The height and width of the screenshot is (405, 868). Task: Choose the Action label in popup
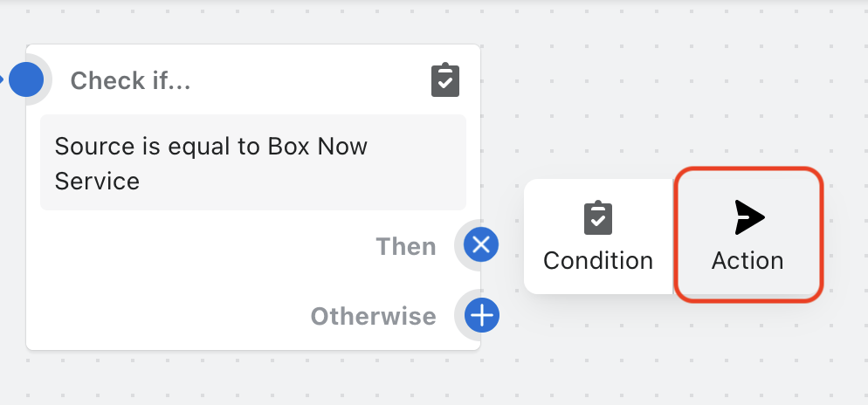pyautogui.click(x=747, y=260)
